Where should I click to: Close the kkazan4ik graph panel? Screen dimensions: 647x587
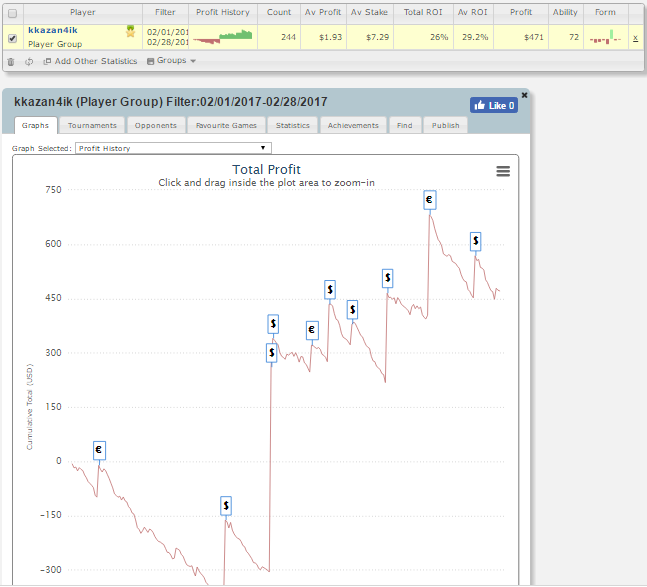tap(524, 95)
